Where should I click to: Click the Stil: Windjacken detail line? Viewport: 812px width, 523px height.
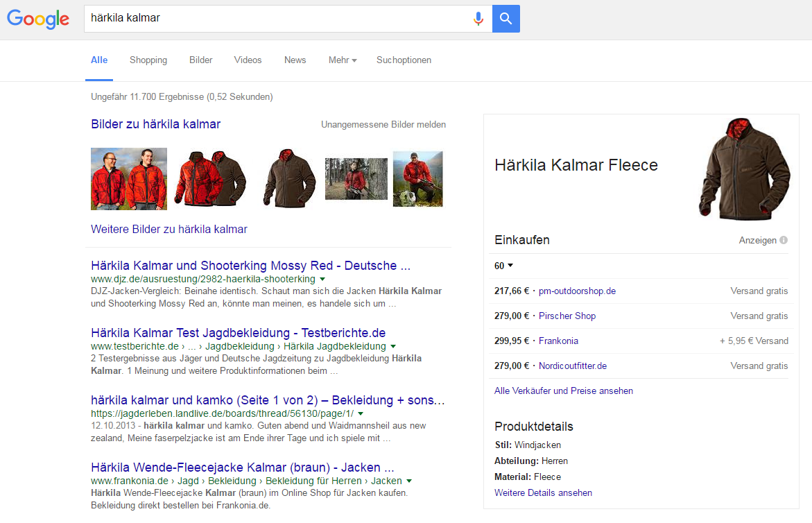[x=528, y=445]
